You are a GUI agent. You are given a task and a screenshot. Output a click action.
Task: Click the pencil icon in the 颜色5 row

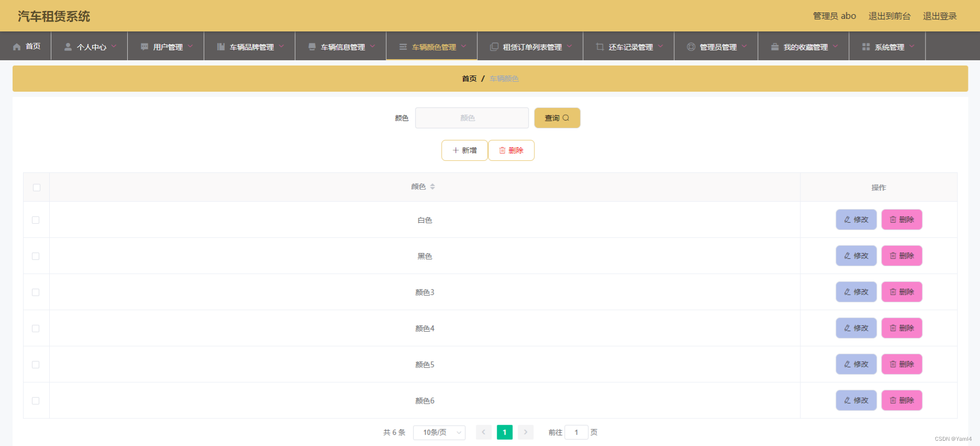[847, 364]
